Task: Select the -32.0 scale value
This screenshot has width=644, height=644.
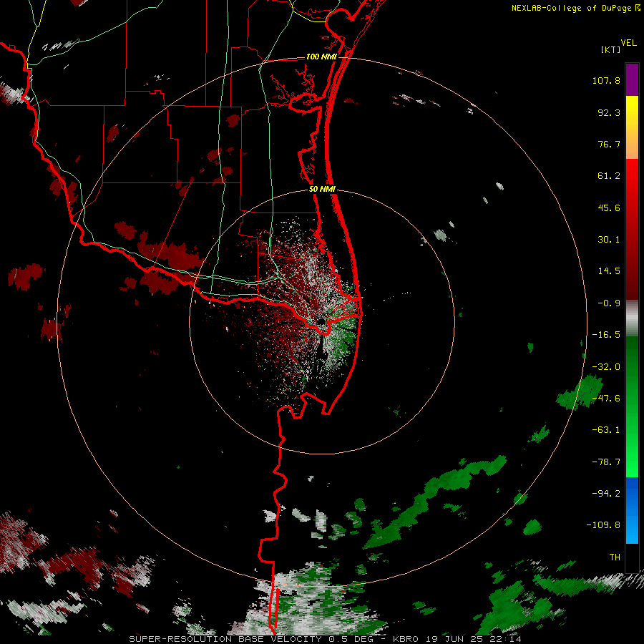Action: 606,367
